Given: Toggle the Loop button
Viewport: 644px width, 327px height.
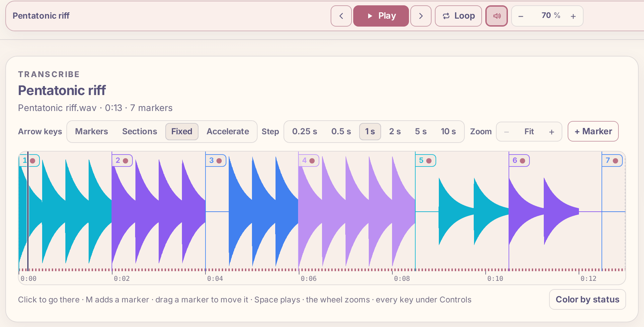Looking at the screenshot, I should (x=458, y=16).
